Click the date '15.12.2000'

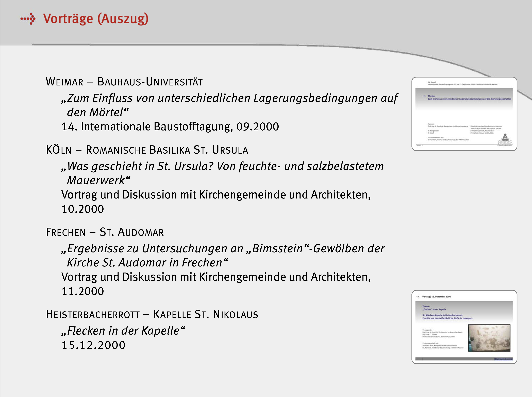pos(94,345)
